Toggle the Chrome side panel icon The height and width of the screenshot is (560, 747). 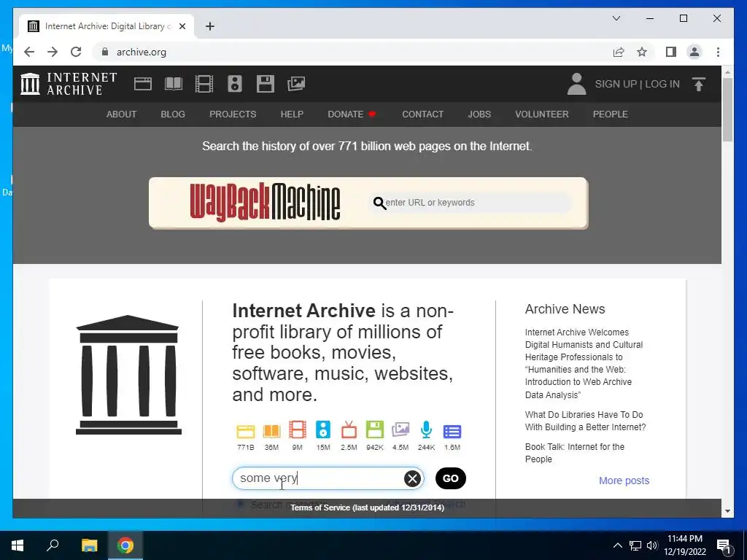671,52
